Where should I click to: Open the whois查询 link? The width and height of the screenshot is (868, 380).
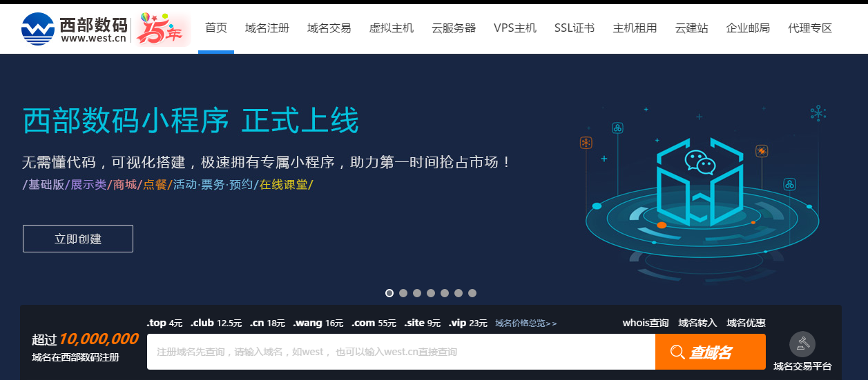645,323
